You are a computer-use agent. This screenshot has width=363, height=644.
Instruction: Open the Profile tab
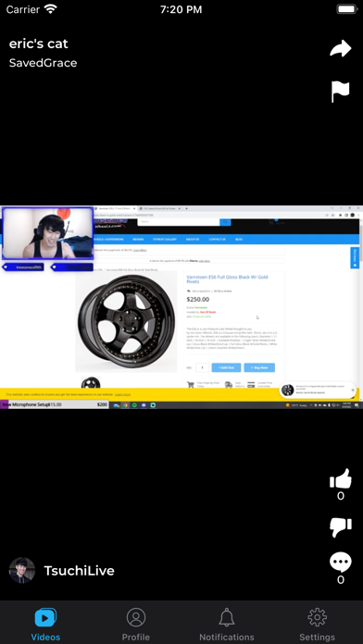click(x=136, y=625)
